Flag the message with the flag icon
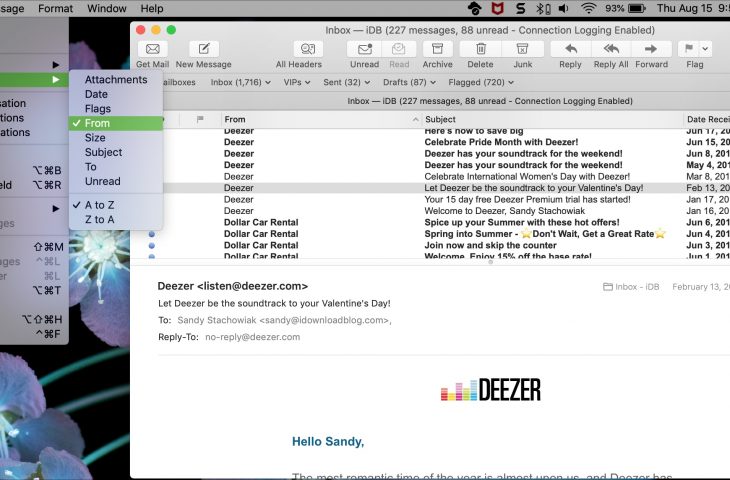 (x=689, y=49)
